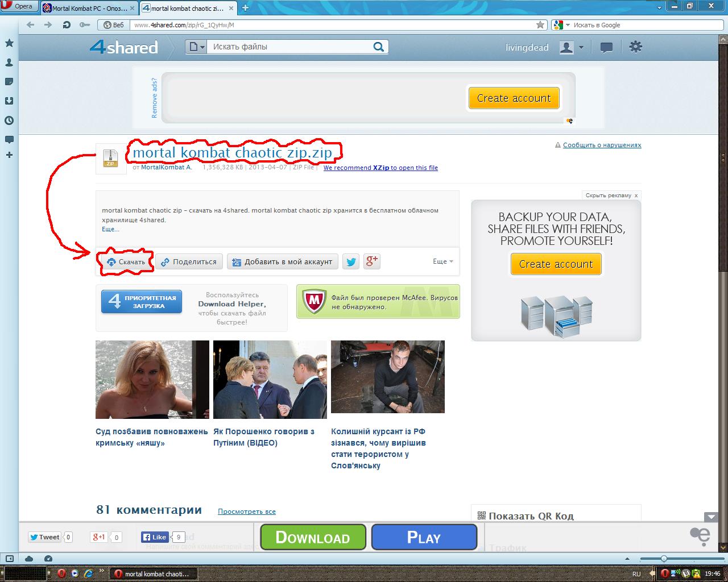The height and width of the screenshot is (582, 728).
Task: Expand the user account avatar menu
Action: click(x=571, y=47)
